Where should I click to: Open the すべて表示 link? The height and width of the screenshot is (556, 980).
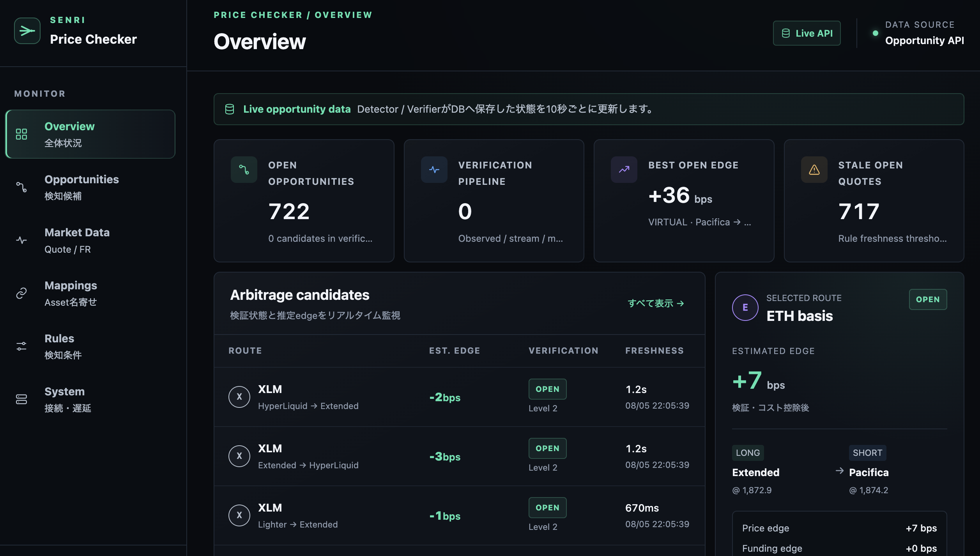pyautogui.click(x=656, y=303)
